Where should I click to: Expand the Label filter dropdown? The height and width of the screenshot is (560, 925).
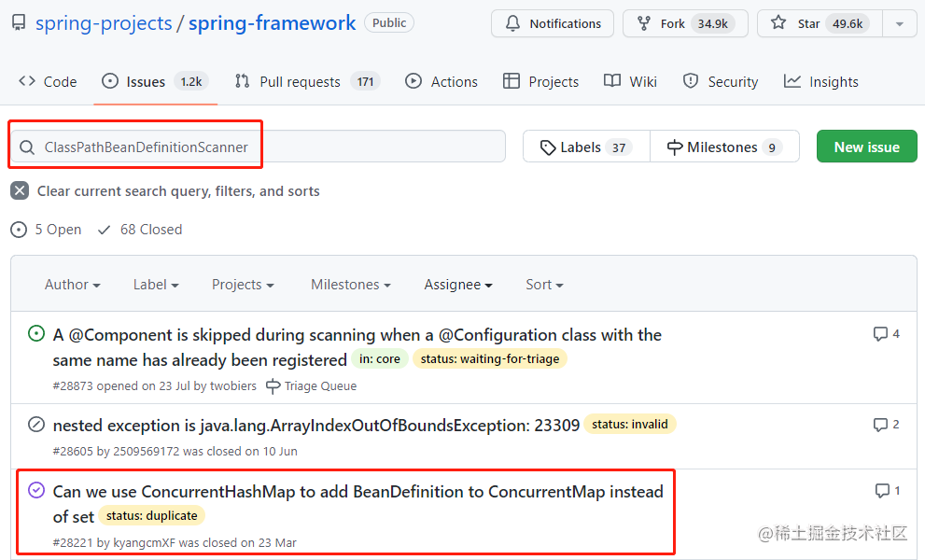click(x=156, y=285)
